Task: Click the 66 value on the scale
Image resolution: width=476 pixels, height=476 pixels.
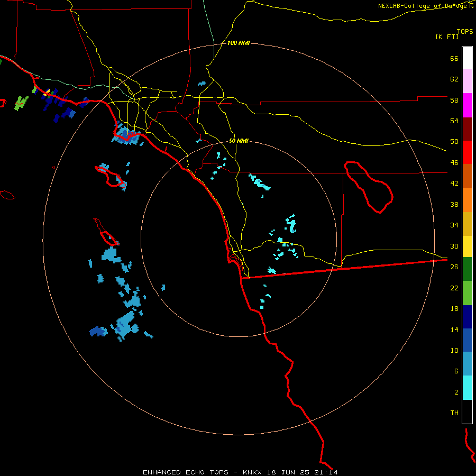Action: pos(454,59)
